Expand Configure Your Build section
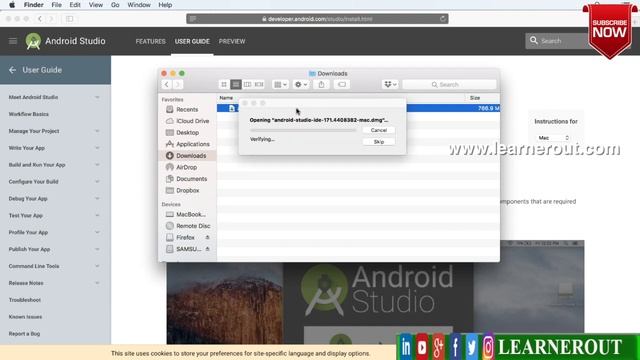The height and width of the screenshot is (360, 640). coord(97,182)
